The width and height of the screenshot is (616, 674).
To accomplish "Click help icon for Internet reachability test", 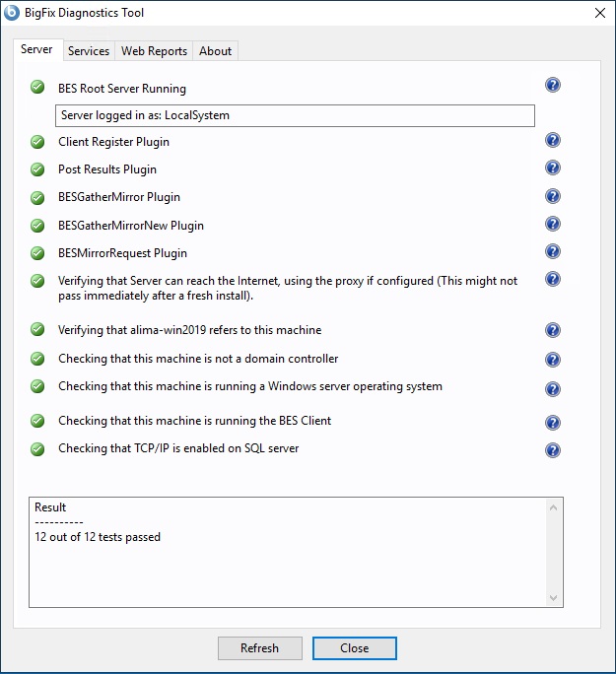I will (553, 280).
